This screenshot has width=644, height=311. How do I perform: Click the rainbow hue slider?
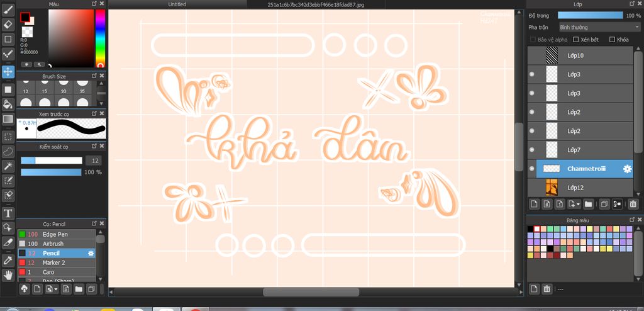[x=100, y=38]
